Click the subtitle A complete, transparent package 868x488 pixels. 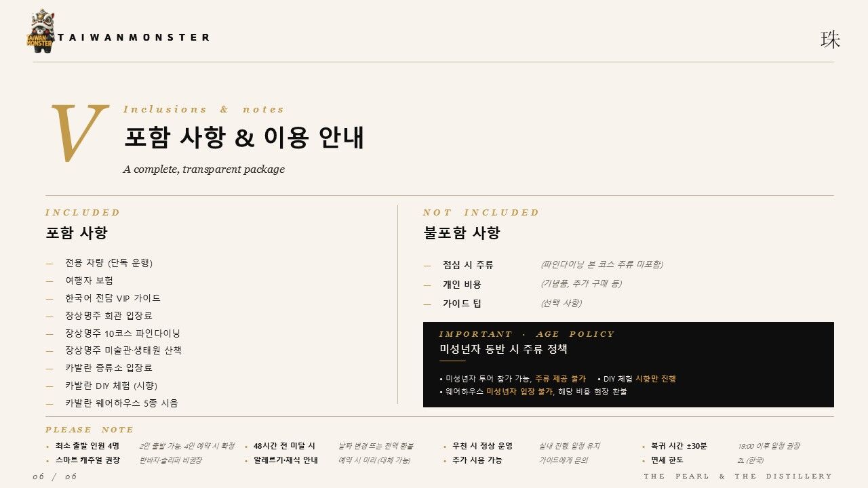click(203, 169)
